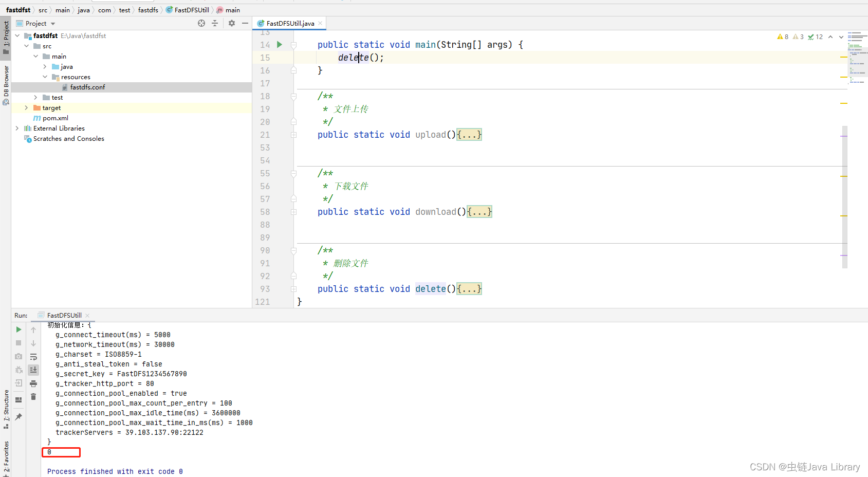This screenshot has width=868, height=477.
Task: Click Collapse All icon in Project panel
Action: coord(215,23)
